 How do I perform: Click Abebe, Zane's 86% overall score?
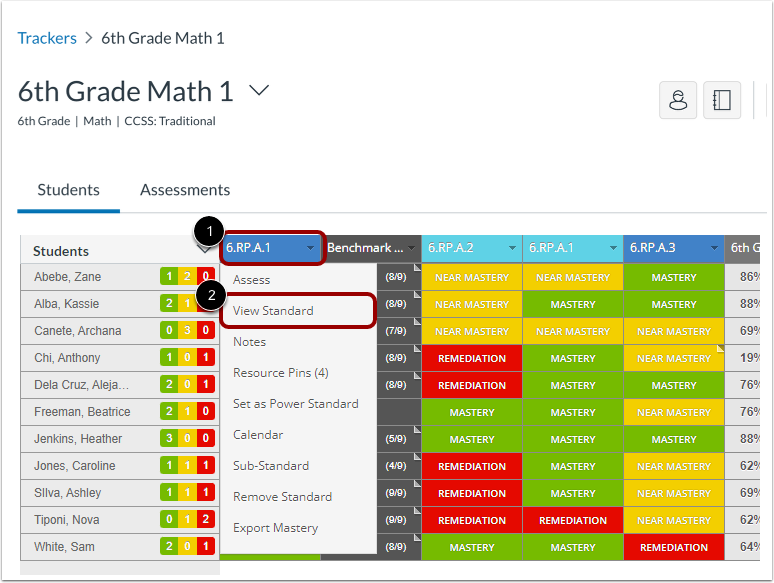[x=749, y=277]
